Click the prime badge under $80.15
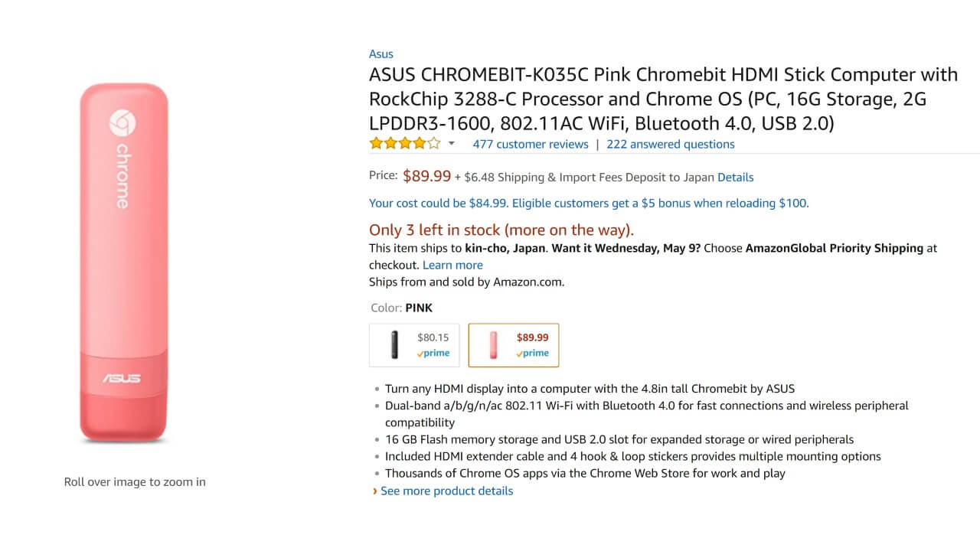Screen dimensions: 980x551 coord(433,354)
